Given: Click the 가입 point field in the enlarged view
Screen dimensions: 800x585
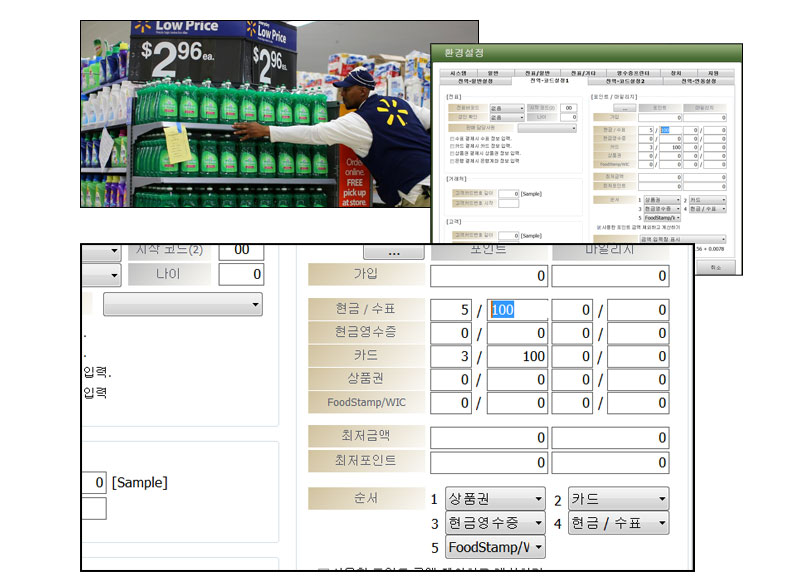Looking at the screenshot, I should pos(489,275).
